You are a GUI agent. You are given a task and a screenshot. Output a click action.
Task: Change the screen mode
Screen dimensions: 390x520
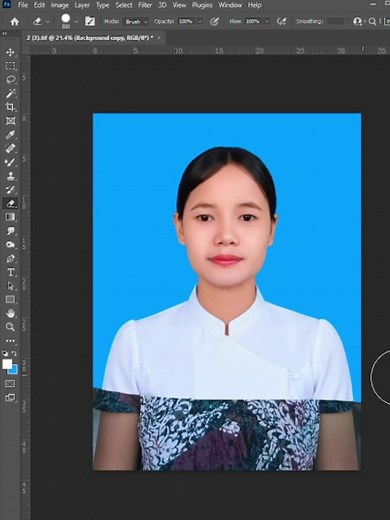[10, 397]
